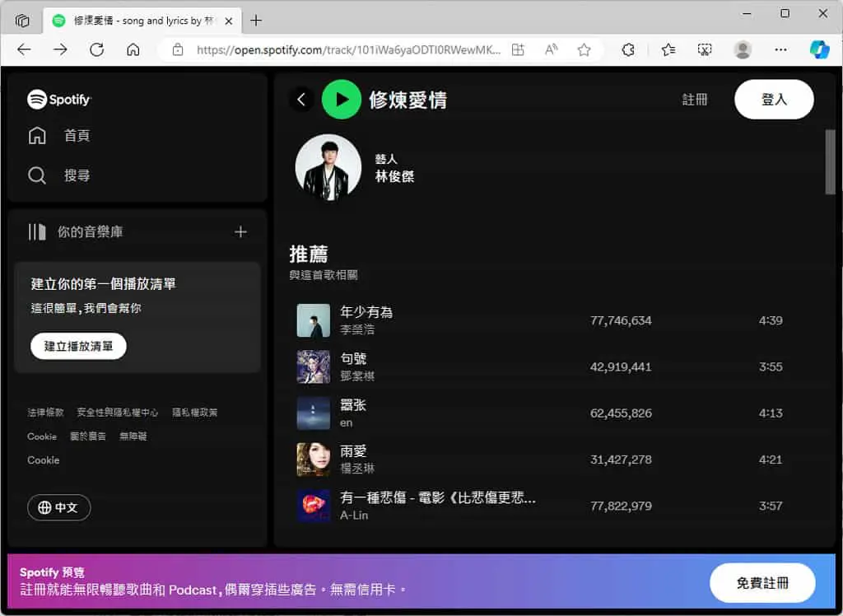Open the 中文 language selector
The image size is (843, 616).
point(58,507)
